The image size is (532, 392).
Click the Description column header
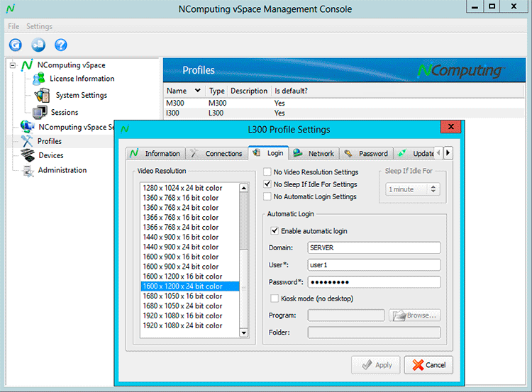tap(249, 91)
